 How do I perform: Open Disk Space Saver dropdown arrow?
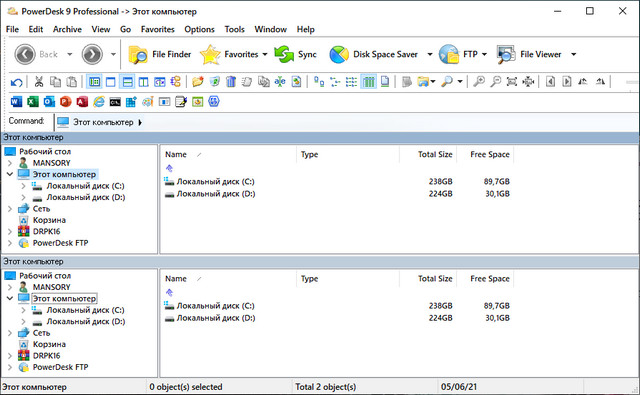pos(430,54)
